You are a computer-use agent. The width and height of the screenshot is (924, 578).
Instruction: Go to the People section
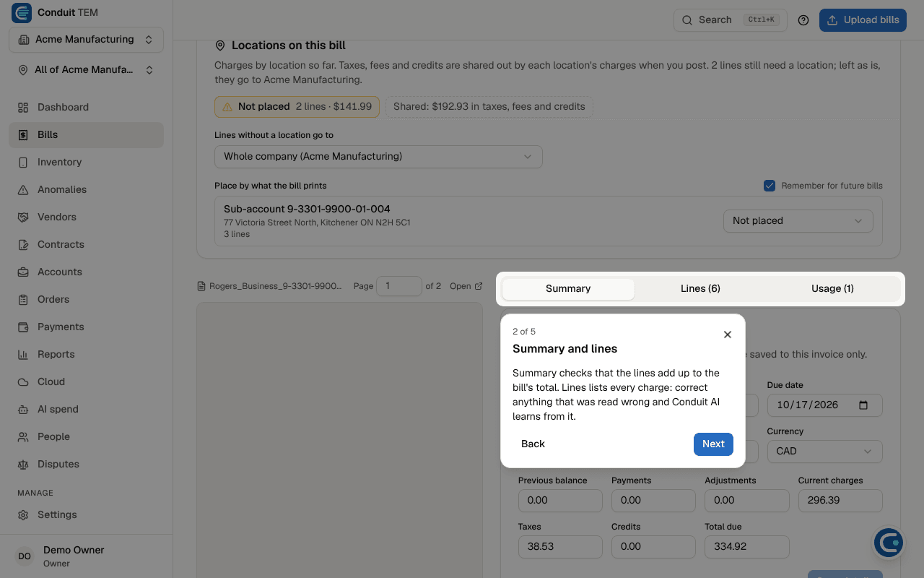[x=86, y=436]
